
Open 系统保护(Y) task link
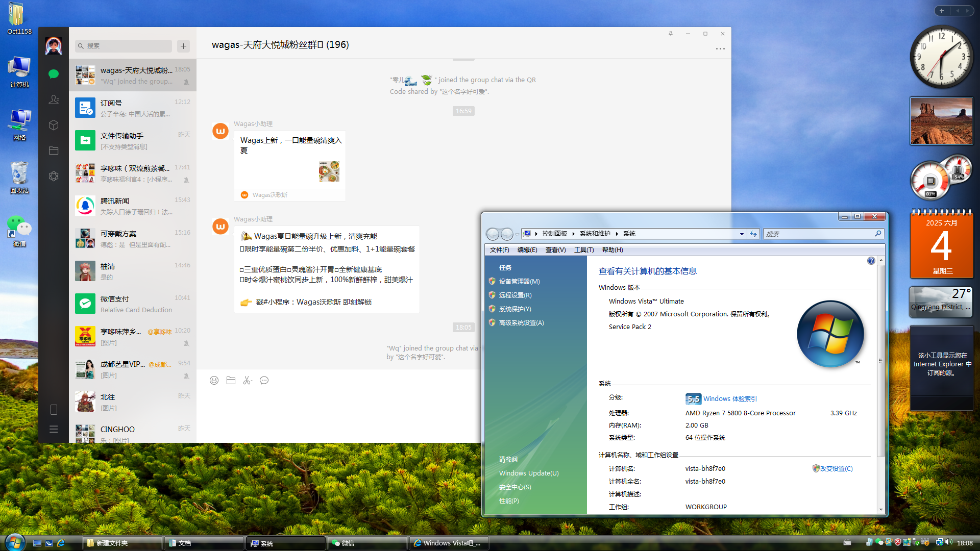click(x=515, y=309)
